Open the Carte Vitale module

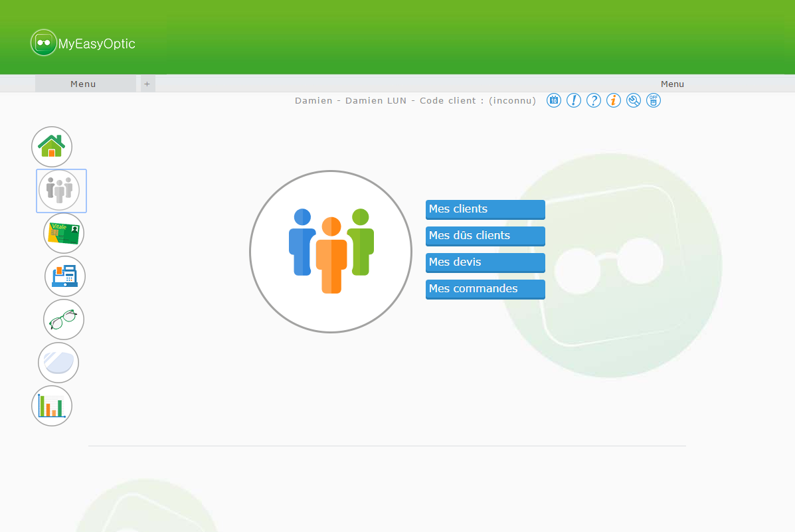(64, 233)
